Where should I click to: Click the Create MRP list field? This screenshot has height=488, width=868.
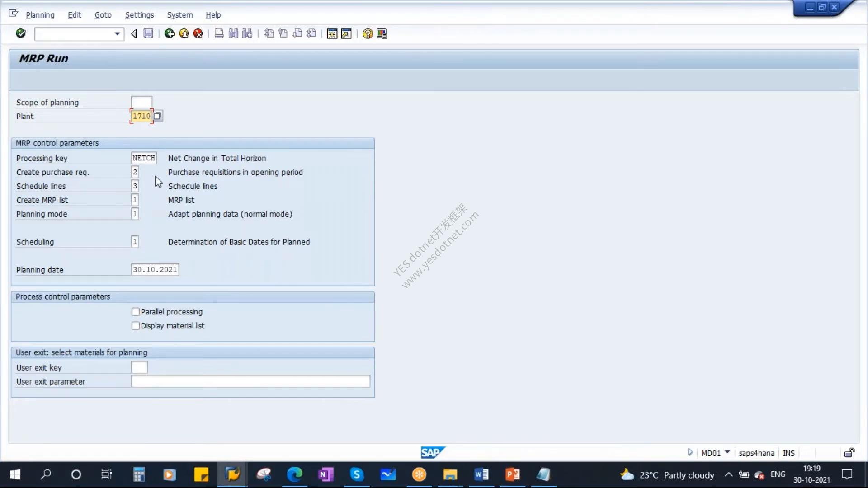tap(135, 200)
